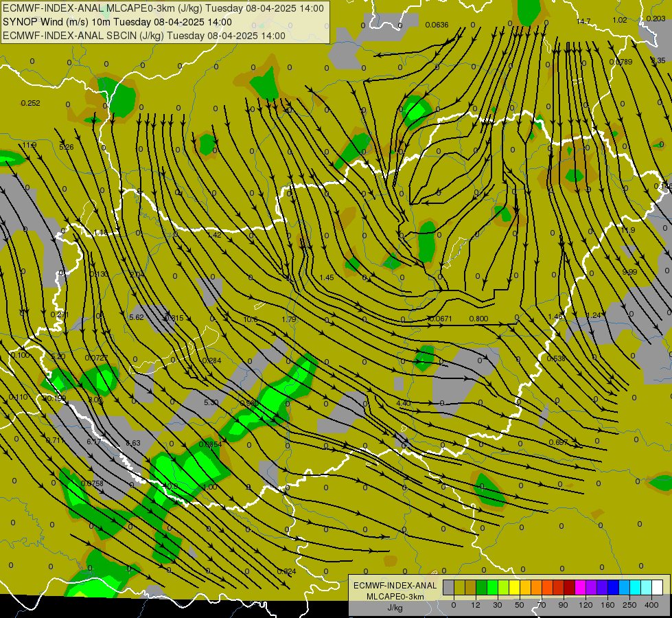Viewport: 672px width, 618px height.
Task: Pick the violet legend swatch left of 160
Action: point(603,587)
